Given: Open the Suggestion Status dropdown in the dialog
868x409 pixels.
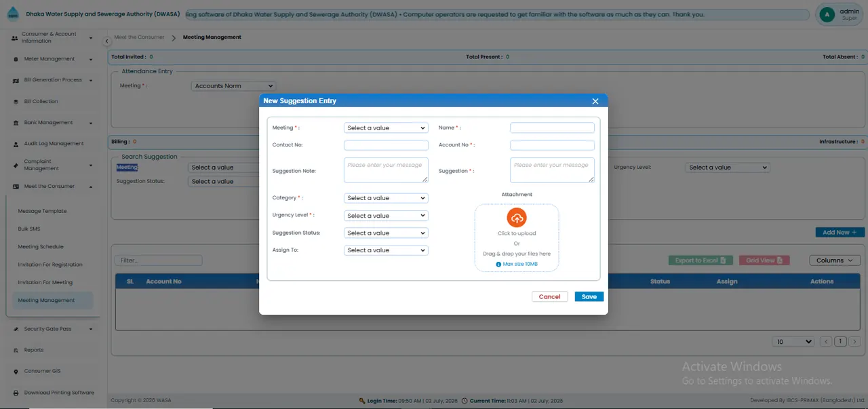Looking at the screenshot, I should [x=386, y=233].
